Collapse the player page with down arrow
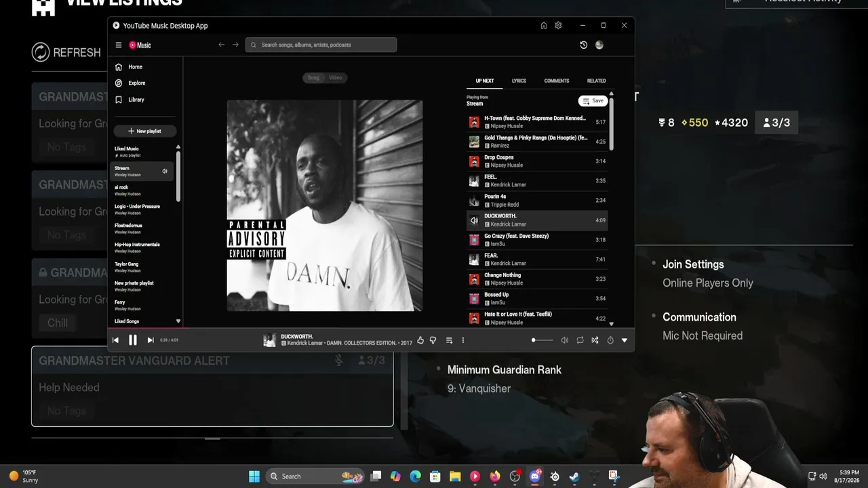868x488 pixels. 625,340
